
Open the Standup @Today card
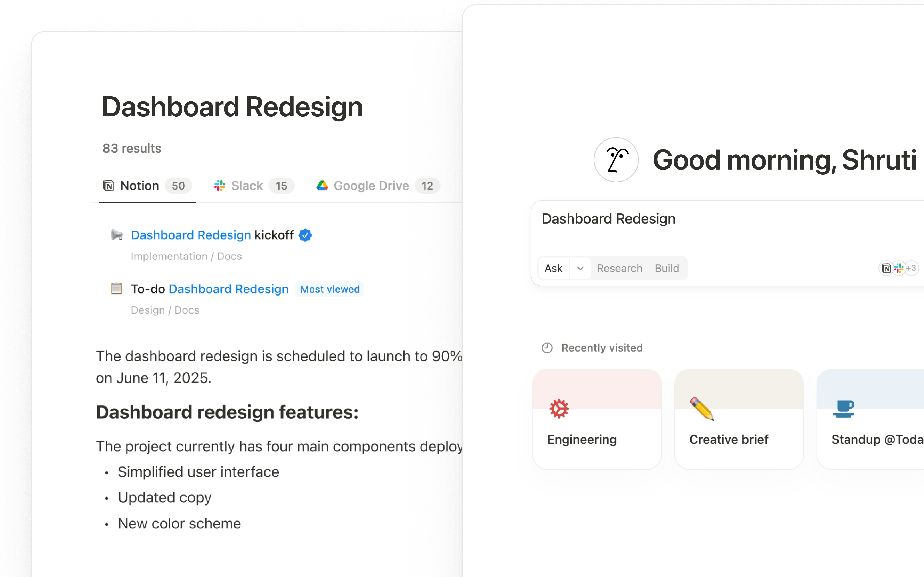(870, 419)
